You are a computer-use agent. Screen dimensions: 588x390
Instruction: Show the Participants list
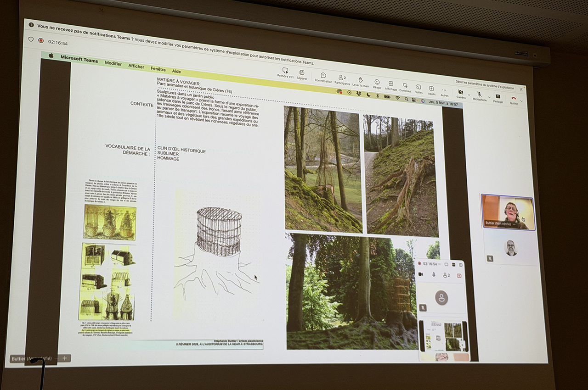coord(342,78)
